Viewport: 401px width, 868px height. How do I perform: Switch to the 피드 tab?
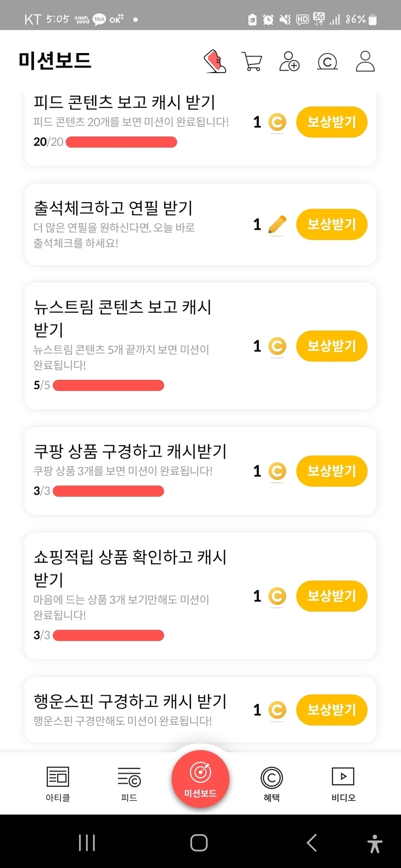coord(129,784)
